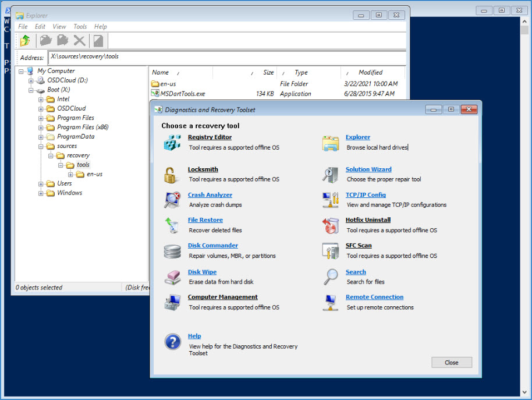The image size is (532, 400).
Task: Expand the en-us tree folder node
Action: [x=70, y=175]
